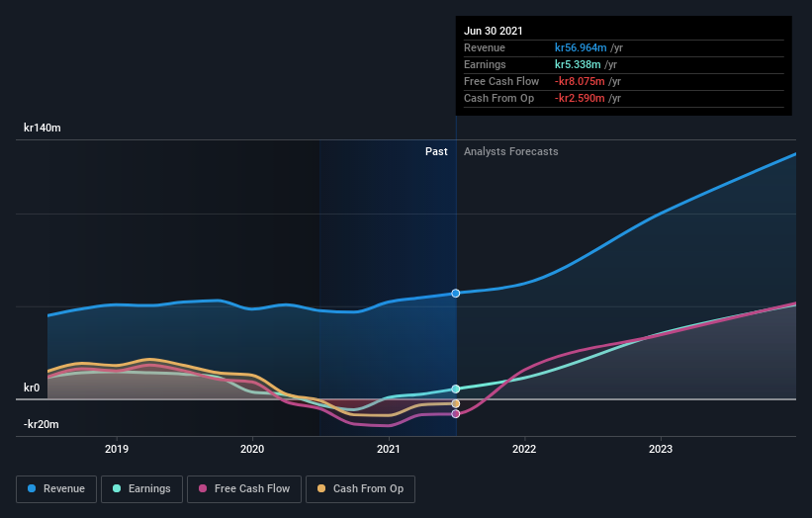Click the Jun 30 2021 tooltip date
The height and width of the screenshot is (518, 812).
(493, 31)
